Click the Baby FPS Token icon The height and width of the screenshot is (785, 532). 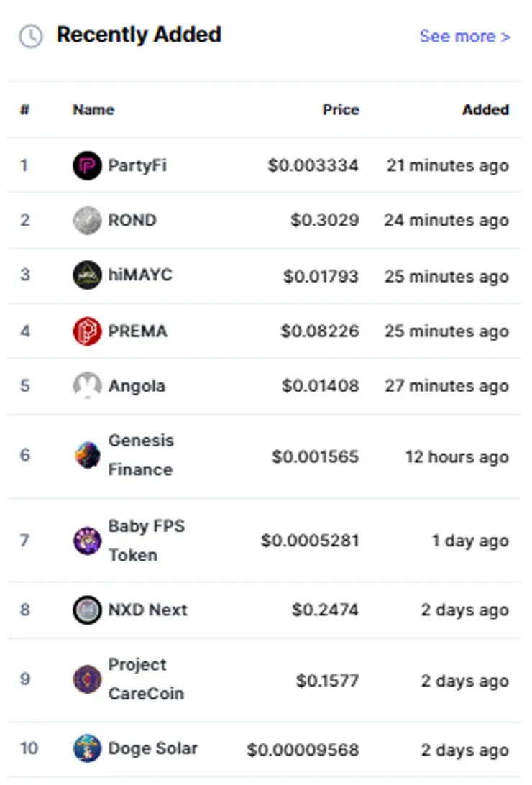pos(87,541)
